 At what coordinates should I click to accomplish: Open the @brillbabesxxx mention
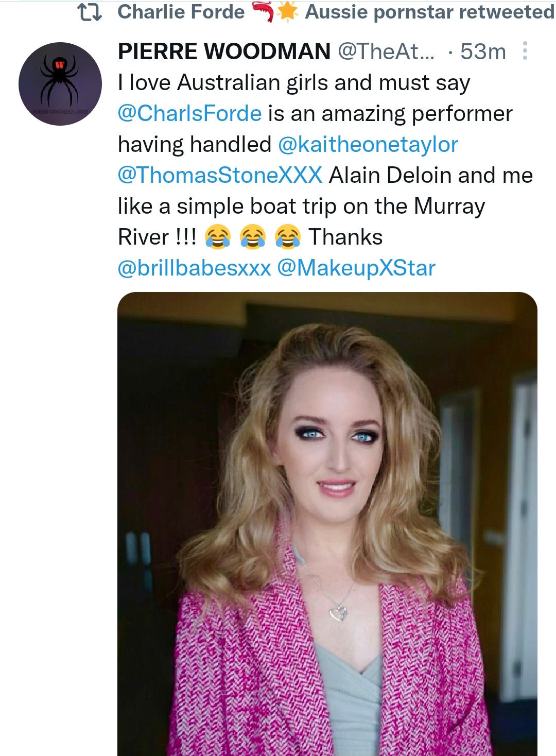click(x=194, y=268)
